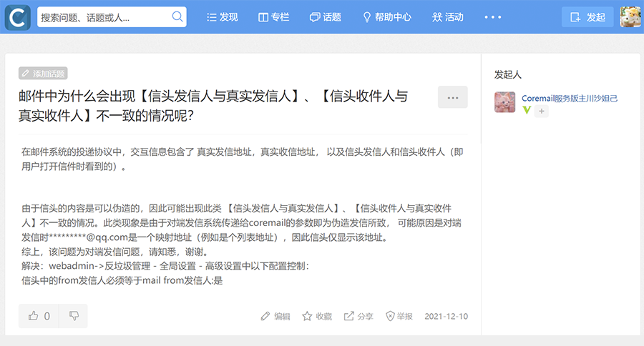This screenshot has width=644, height=346.
Task: Click the thumbs-up like button
Action: [39, 316]
